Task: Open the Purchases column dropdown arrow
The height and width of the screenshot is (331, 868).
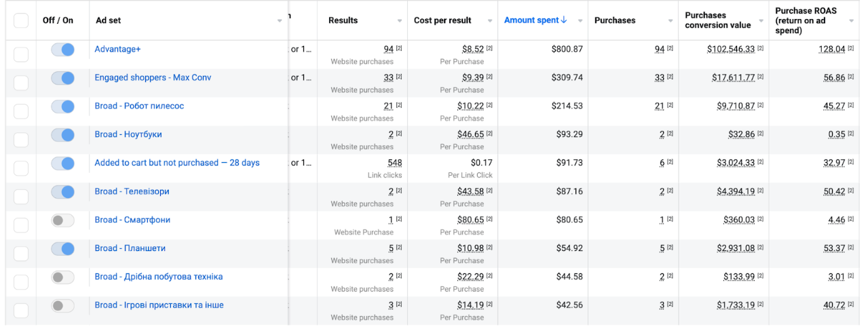Action: [671, 21]
